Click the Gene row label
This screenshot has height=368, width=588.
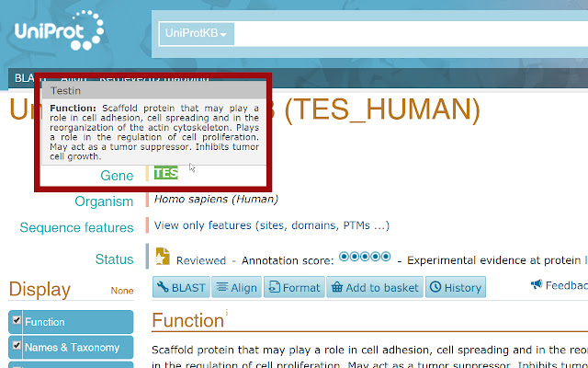[x=117, y=176]
